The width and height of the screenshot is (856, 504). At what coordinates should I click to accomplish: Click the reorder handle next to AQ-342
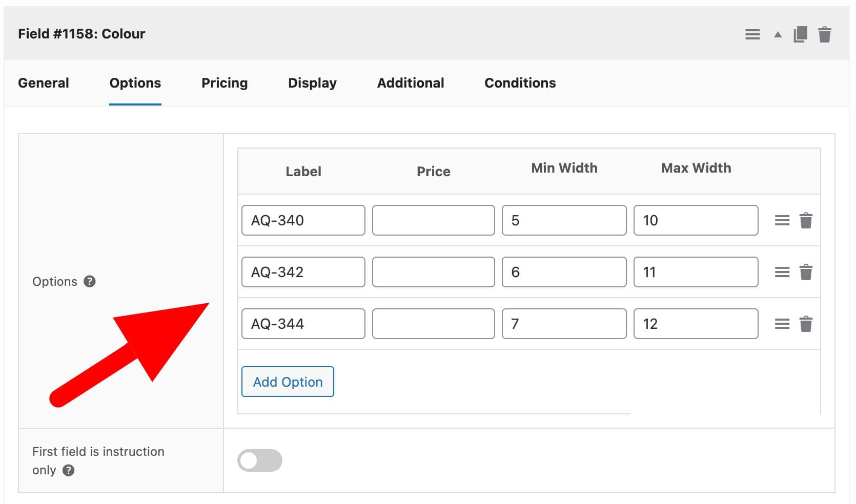point(782,272)
